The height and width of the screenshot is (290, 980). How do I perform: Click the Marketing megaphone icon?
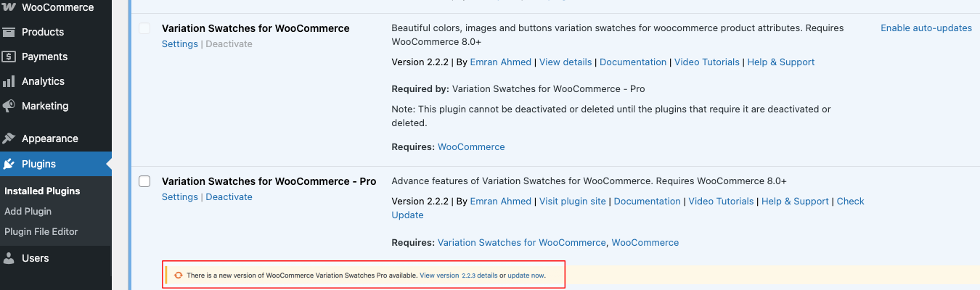(9, 106)
